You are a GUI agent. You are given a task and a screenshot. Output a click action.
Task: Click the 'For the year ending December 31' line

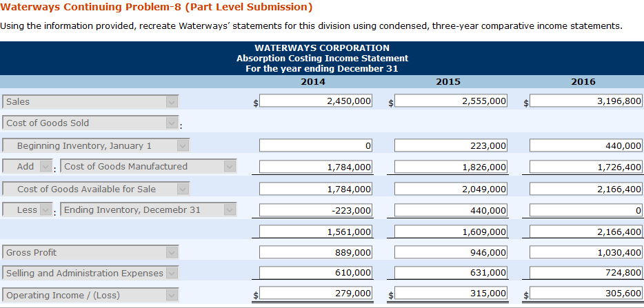click(x=322, y=69)
